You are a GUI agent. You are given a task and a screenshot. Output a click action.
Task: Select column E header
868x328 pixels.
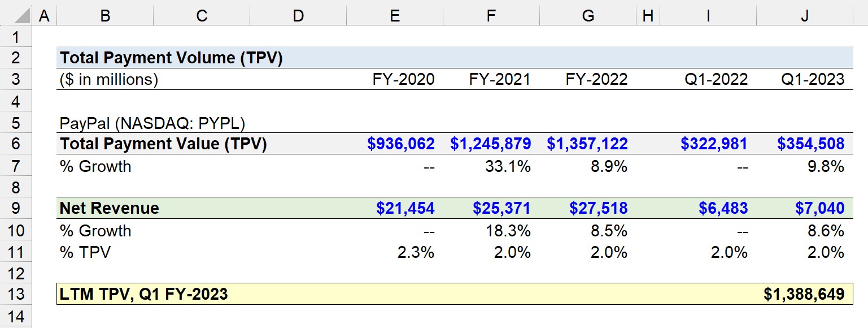pyautogui.click(x=395, y=16)
